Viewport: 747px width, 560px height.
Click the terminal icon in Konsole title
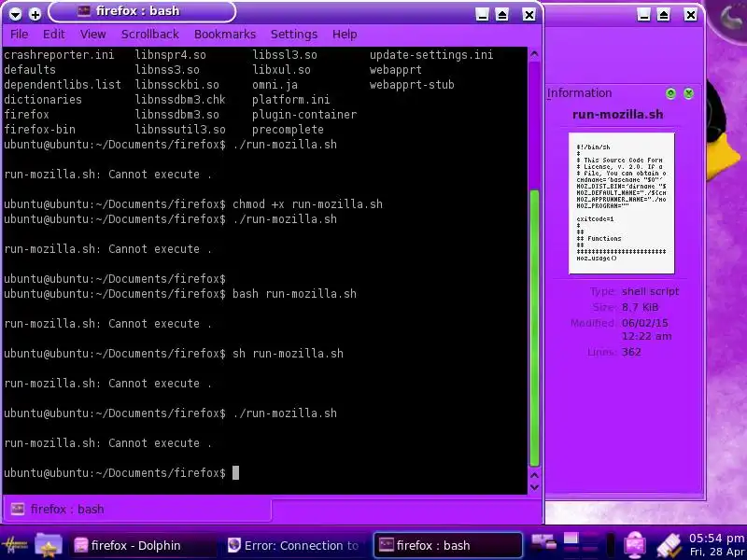point(84,11)
